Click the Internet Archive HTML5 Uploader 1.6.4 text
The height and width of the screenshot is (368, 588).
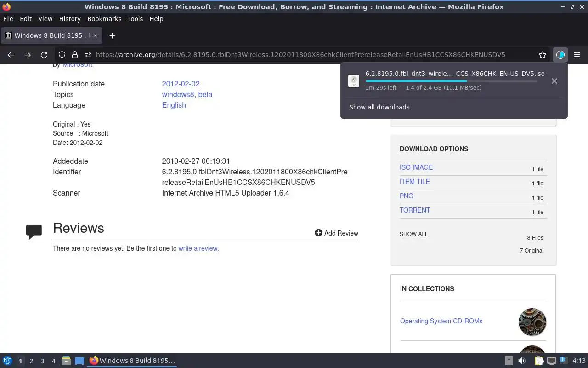tap(226, 193)
